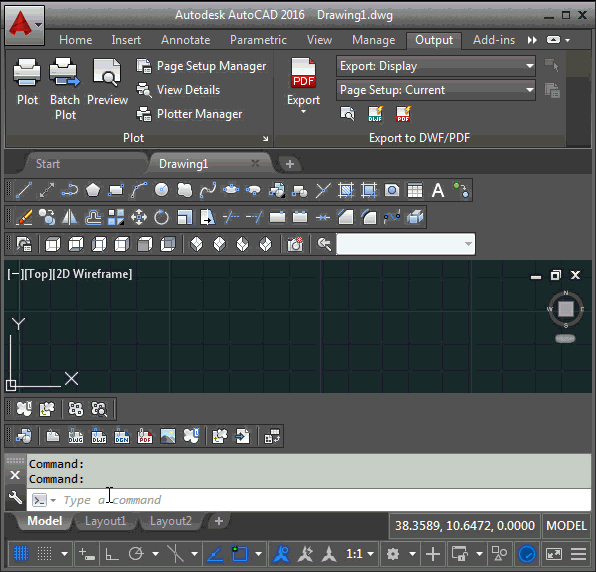Click the command line input field

click(x=309, y=500)
